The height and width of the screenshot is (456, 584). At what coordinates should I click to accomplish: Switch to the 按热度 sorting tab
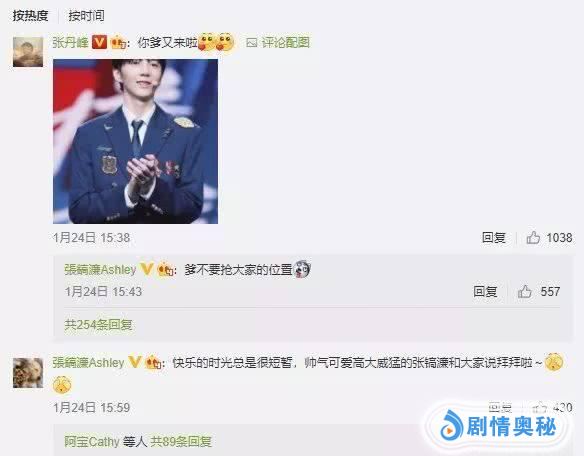coord(30,16)
